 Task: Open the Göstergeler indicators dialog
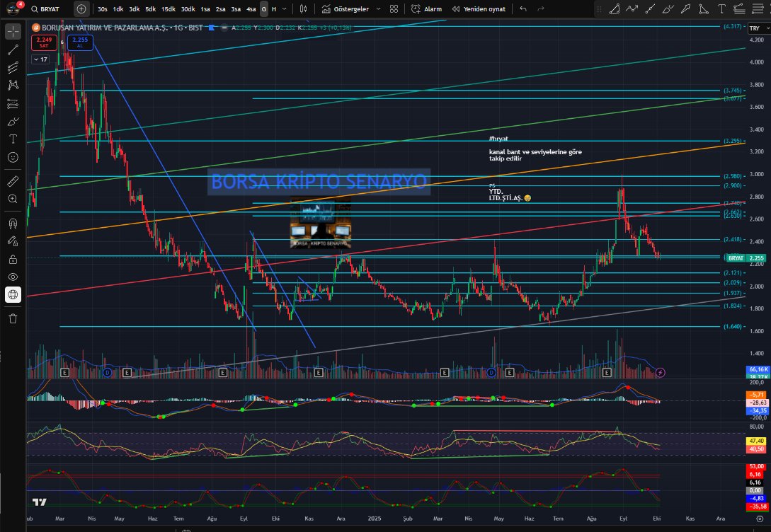click(x=345, y=8)
